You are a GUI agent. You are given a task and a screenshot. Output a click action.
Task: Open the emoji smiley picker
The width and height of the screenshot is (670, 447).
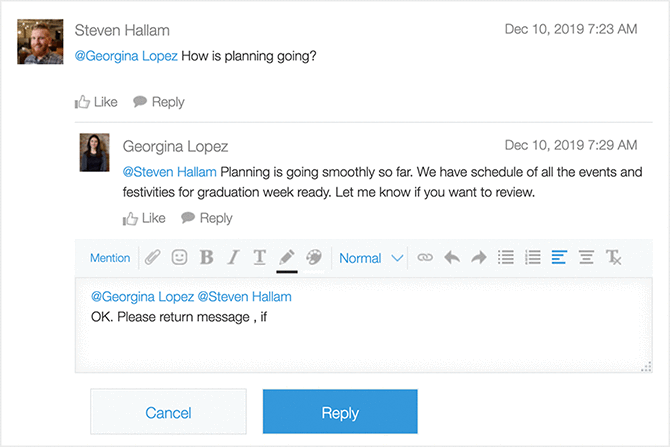180,258
